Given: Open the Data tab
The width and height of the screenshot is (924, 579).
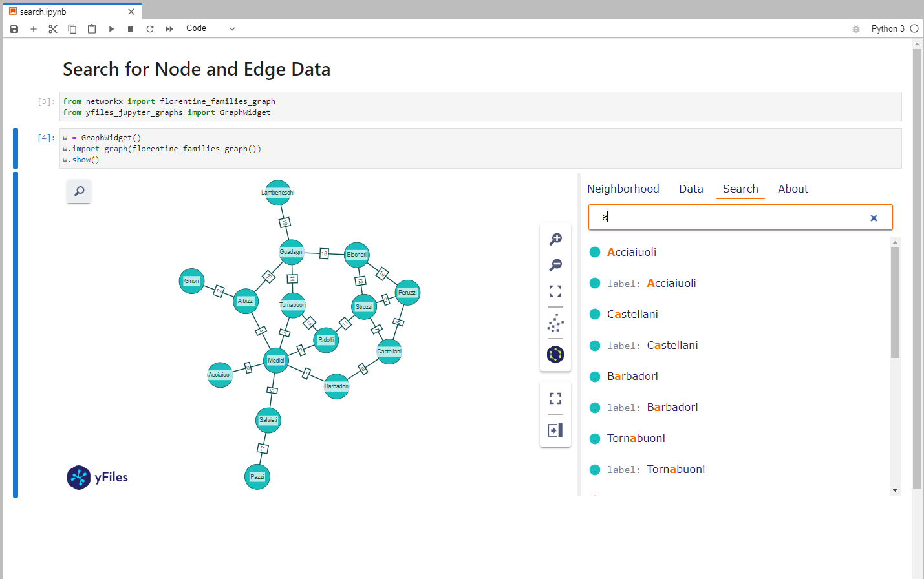Looking at the screenshot, I should [691, 189].
